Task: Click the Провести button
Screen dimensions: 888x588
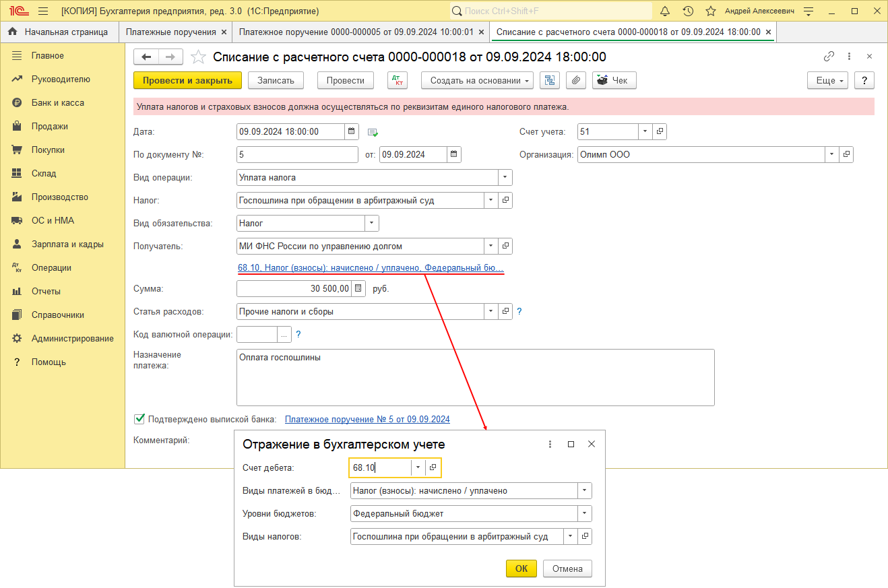Action: pos(346,80)
